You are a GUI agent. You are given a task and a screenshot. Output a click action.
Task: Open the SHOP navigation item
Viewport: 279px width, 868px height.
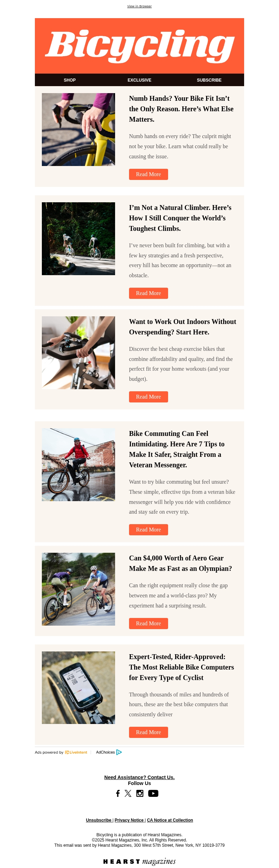point(70,80)
